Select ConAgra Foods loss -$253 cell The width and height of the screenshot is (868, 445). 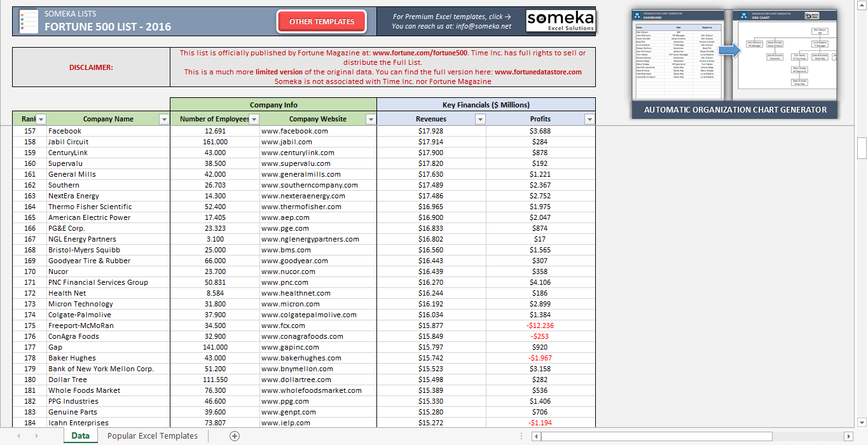pos(541,336)
